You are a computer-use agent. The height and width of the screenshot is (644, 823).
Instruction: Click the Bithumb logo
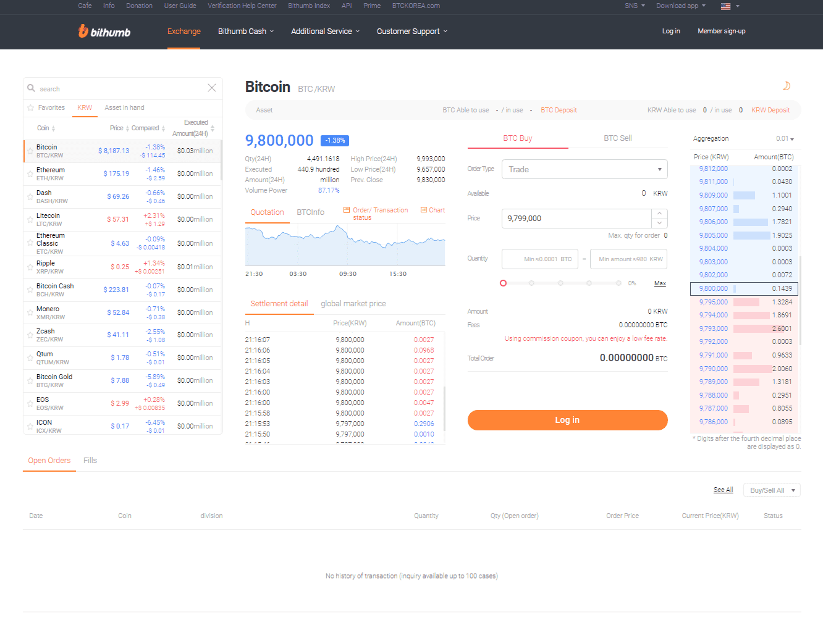tap(104, 31)
